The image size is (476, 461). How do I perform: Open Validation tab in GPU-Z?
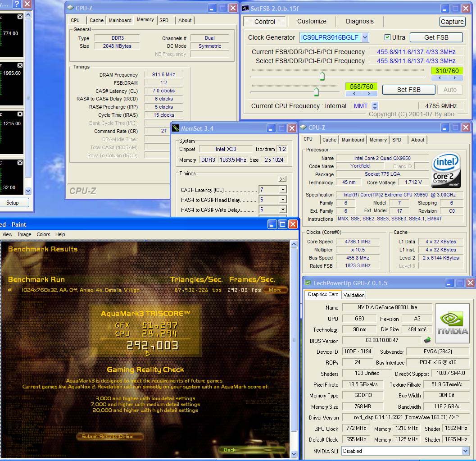(x=354, y=295)
